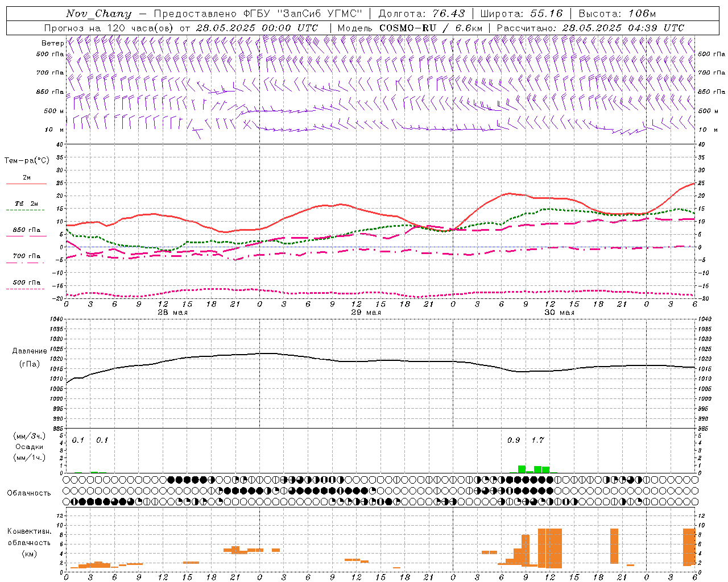Click the Облачность cloud cover label
728x582 pixels.
[29, 493]
